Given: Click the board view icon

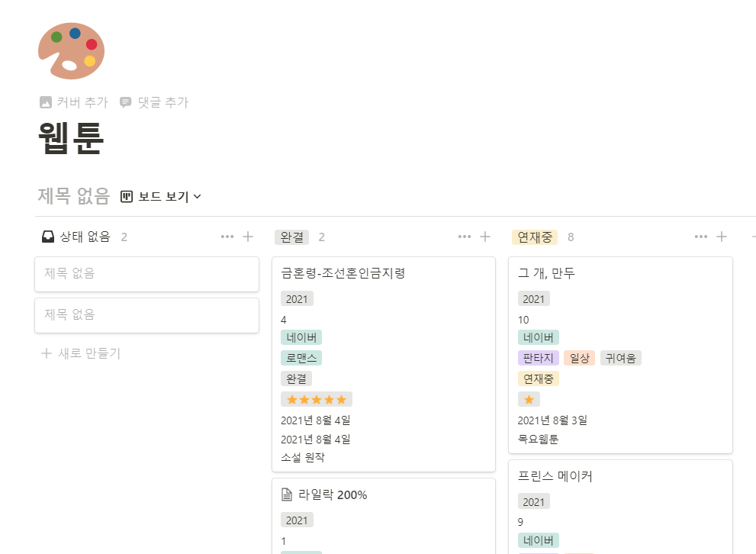Looking at the screenshot, I should click(127, 197).
